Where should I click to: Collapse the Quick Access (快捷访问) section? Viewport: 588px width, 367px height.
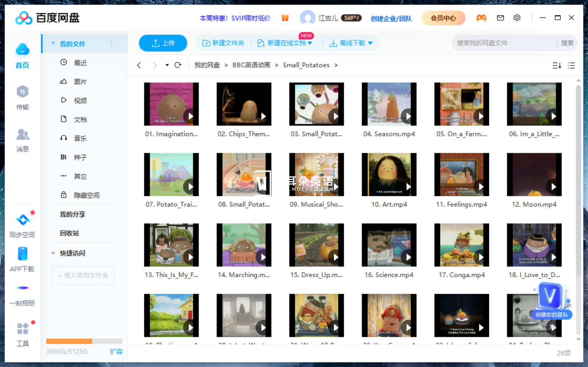click(53, 253)
